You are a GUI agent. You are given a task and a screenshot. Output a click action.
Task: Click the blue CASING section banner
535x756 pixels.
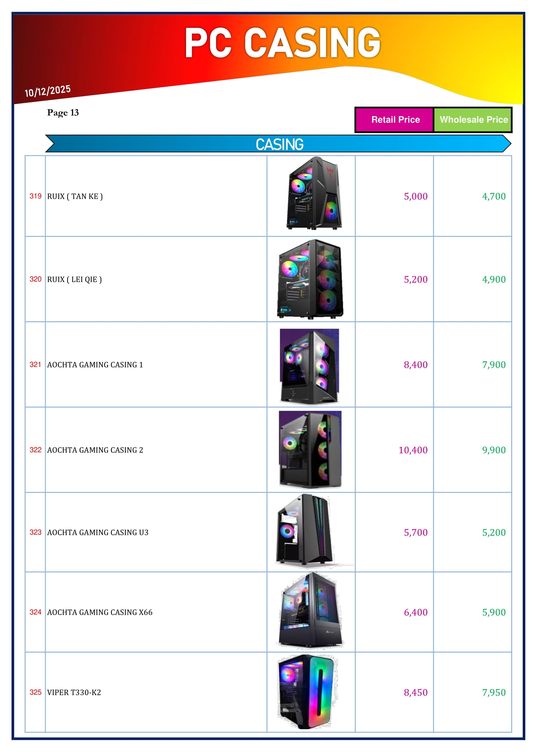(x=279, y=144)
